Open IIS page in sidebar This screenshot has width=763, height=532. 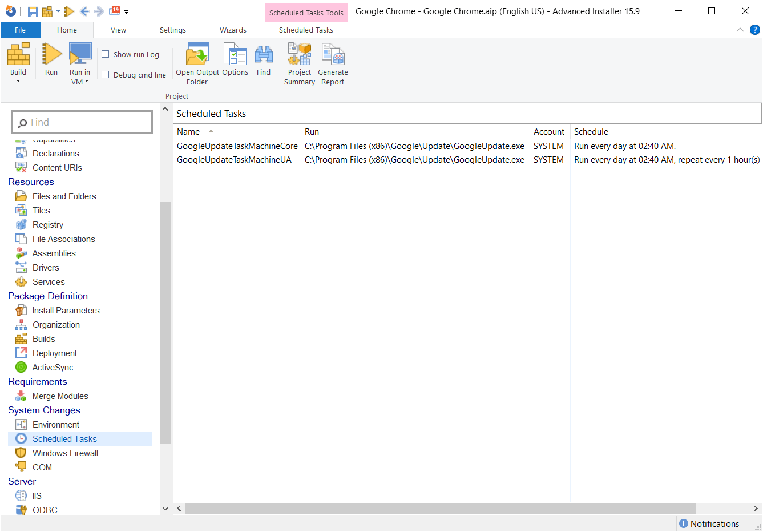(x=37, y=495)
